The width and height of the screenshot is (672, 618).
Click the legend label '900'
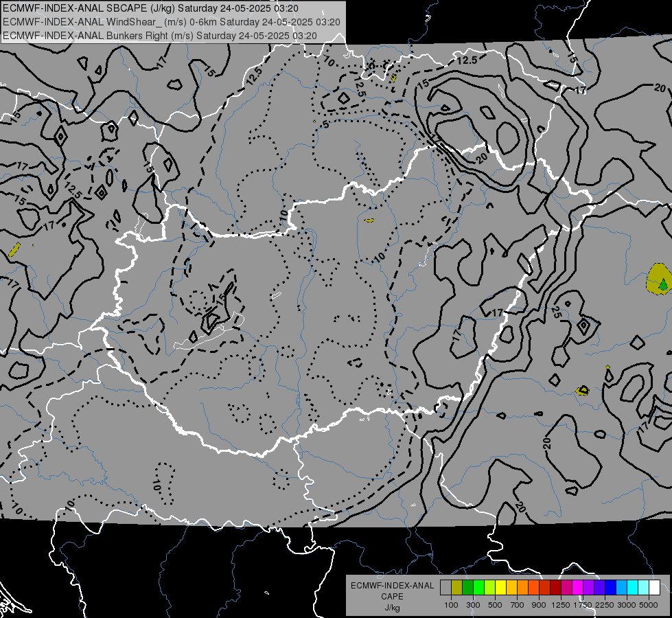[539, 605]
